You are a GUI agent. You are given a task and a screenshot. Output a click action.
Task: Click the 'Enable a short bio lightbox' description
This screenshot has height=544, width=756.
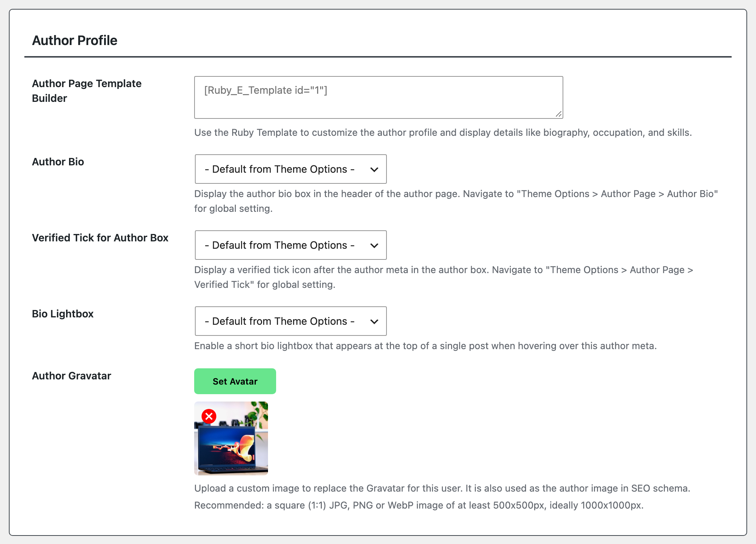(426, 346)
